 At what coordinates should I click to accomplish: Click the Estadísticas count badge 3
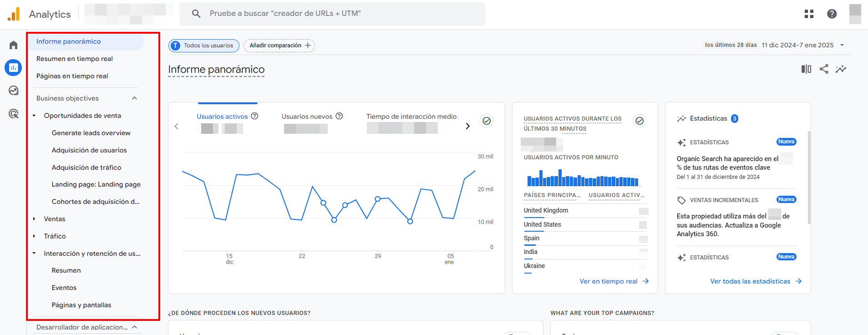pos(735,118)
